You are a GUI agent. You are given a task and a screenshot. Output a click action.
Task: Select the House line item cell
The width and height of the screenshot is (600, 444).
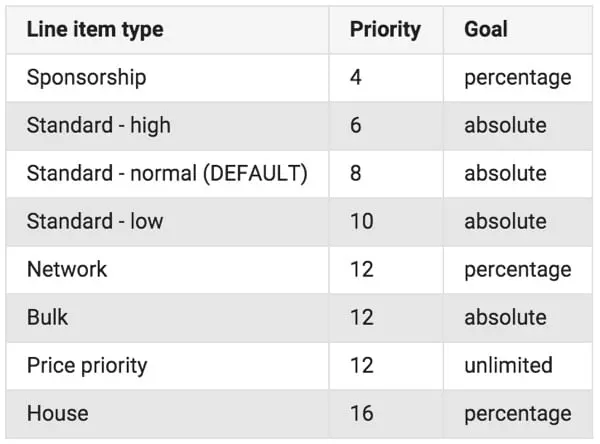point(57,413)
